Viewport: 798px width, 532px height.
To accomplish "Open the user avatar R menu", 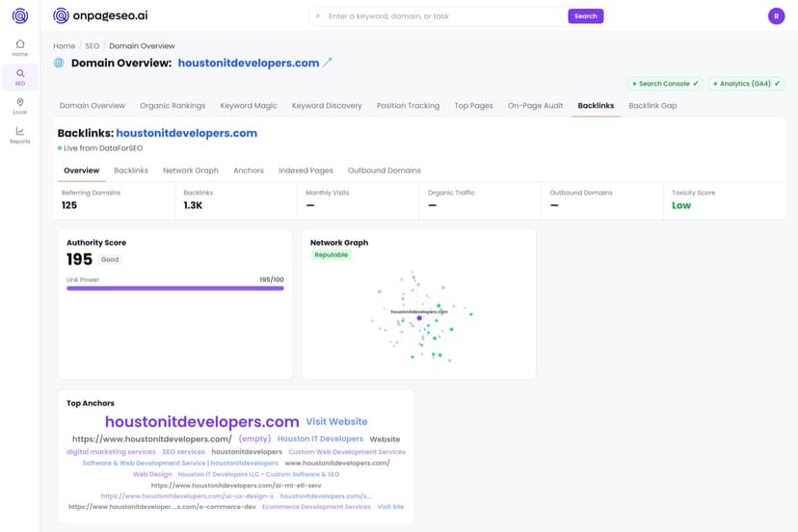I will point(776,16).
